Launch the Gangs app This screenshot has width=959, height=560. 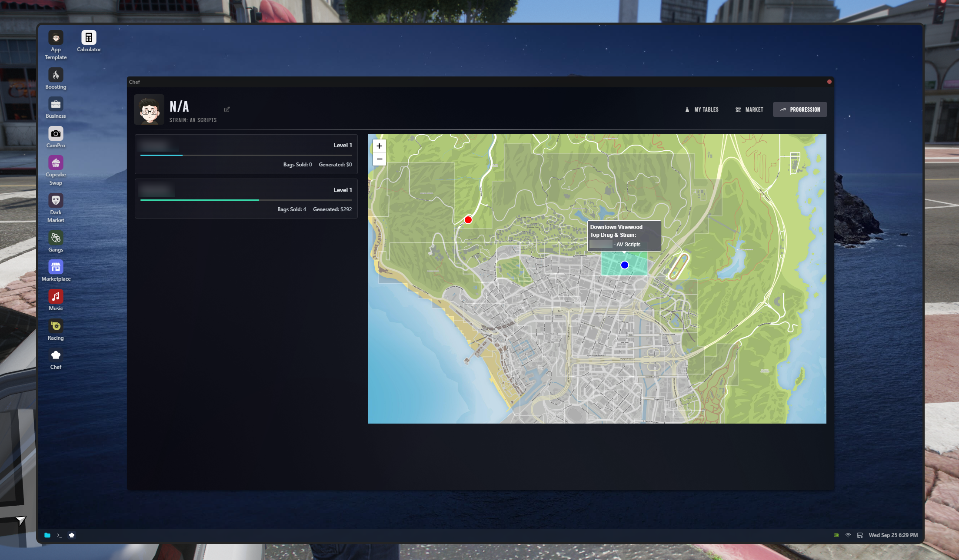tap(56, 238)
